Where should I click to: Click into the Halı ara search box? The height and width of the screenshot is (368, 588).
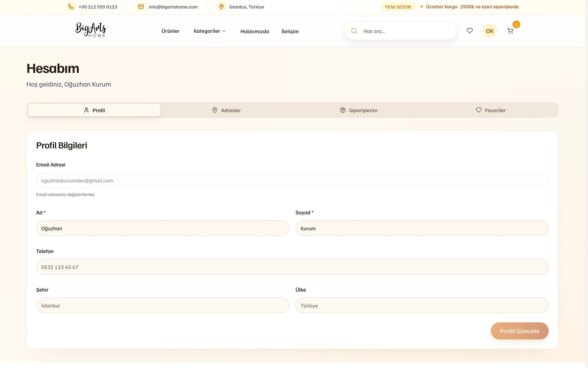tap(406, 31)
